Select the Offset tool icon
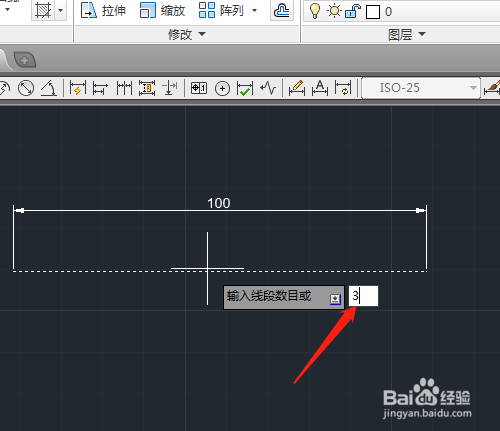 [x=282, y=11]
